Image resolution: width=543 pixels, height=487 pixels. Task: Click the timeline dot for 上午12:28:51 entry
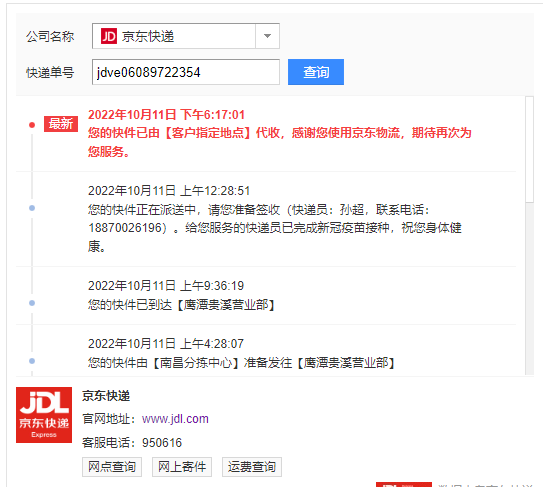click(x=32, y=208)
